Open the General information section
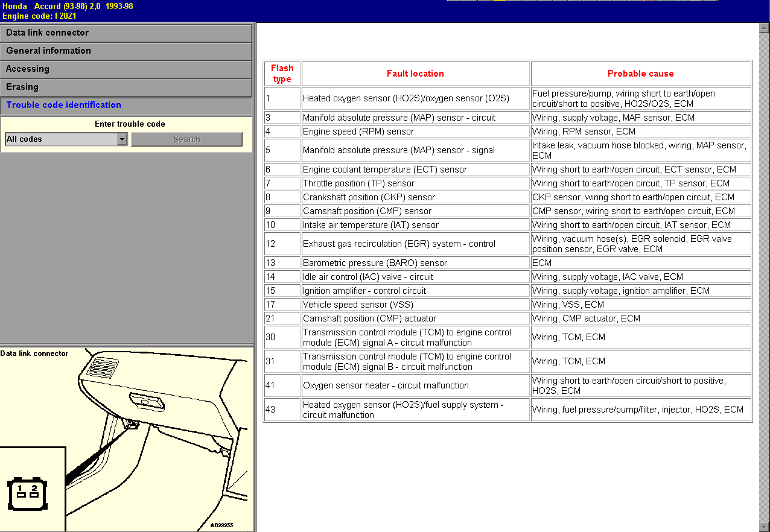 point(126,51)
